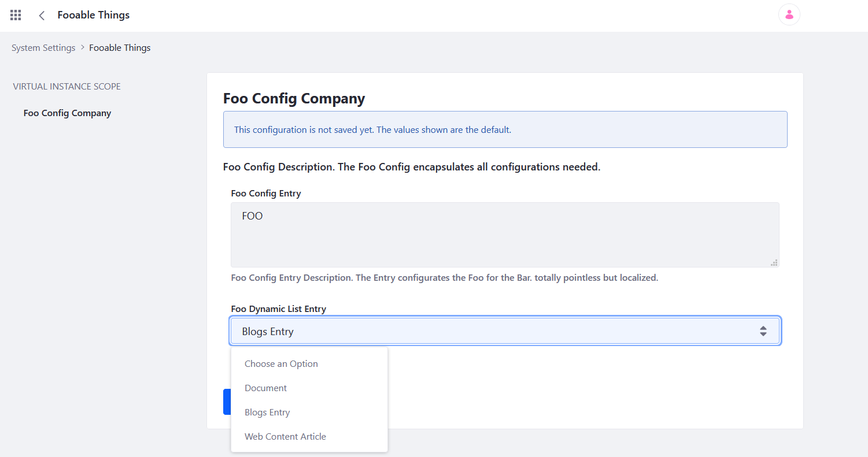
Task: Click the Foo Config Entry label
Action: point(266,194)
